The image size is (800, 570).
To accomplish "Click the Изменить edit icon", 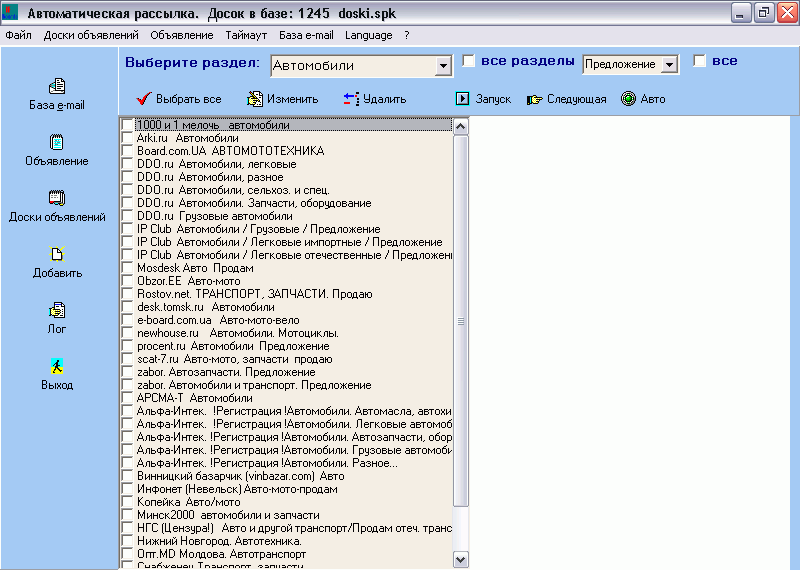I will (255, 98).
